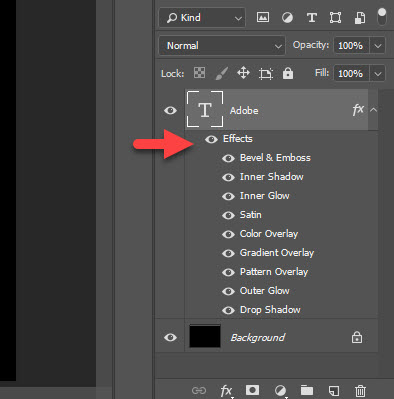Hide the Background layer

170,337
